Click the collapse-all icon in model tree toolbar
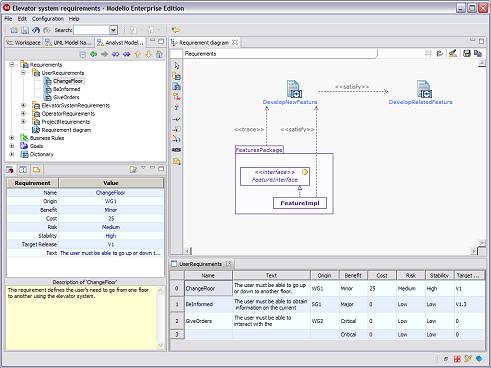Image resolution: width=491 pixels, height=368 pixels. pos(83,54)
